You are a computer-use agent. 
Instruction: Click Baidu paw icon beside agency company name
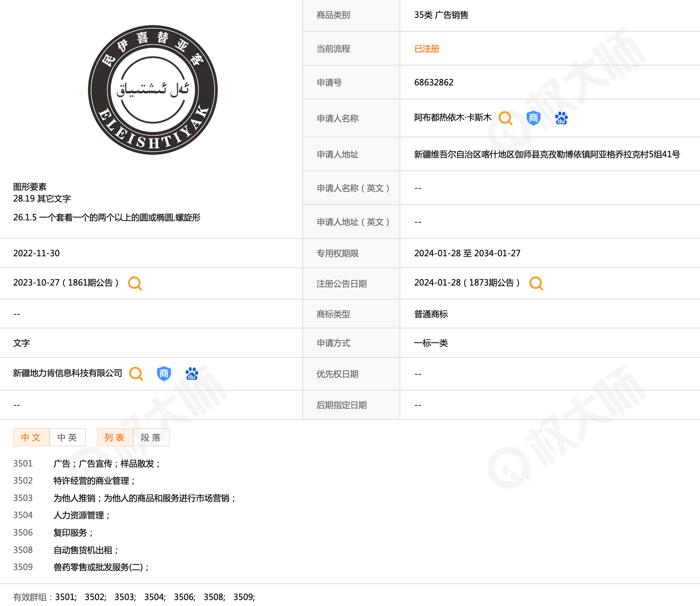pyautogui.click(x=192, y=373)
